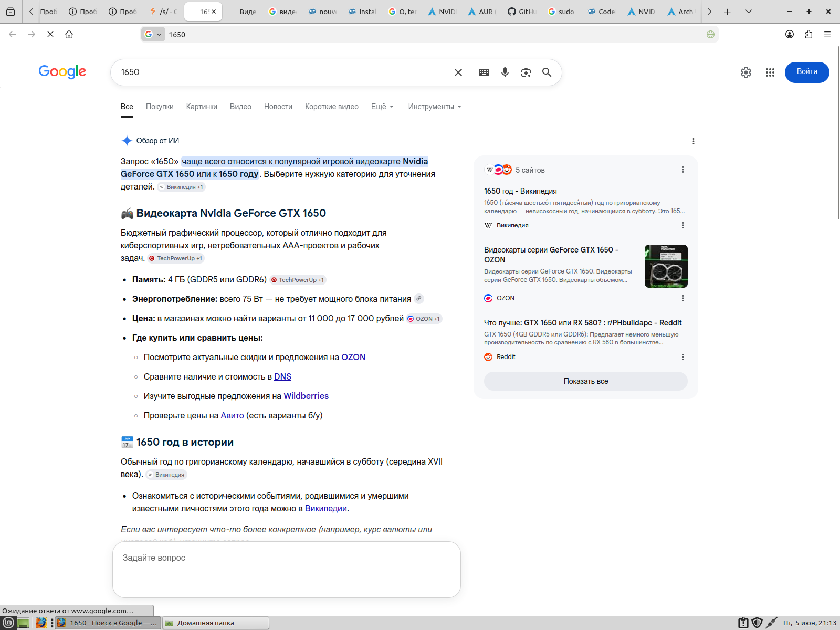Open the shield security tray icon
840x630 pixels.
[757, 623]
